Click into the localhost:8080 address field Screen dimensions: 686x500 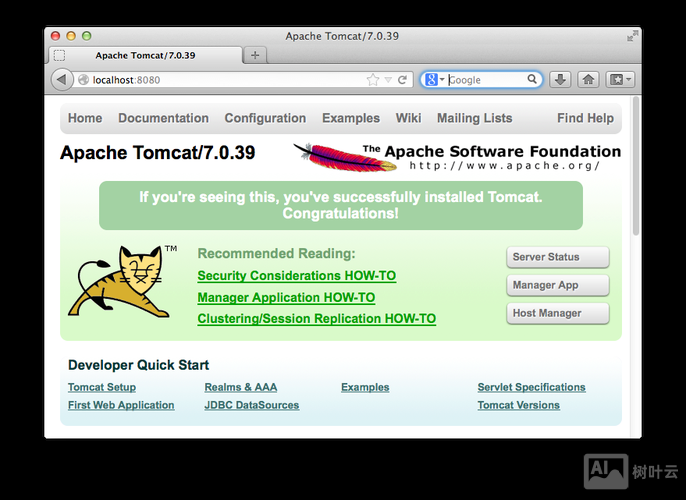(220, 80)
